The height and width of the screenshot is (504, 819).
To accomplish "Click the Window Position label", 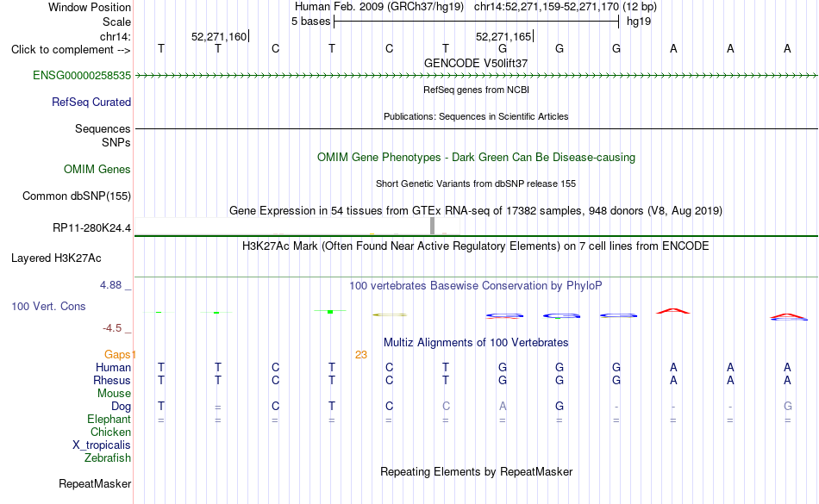I will point(90,8).
